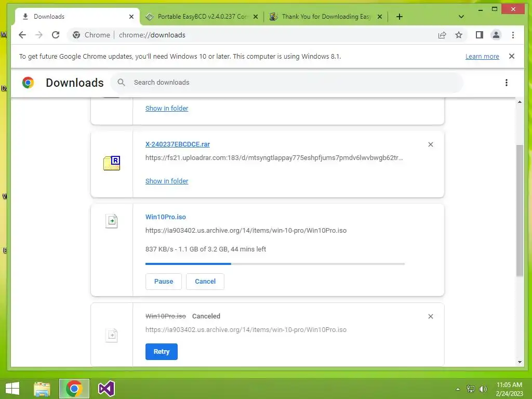Open a new tab with plus button

pyautogui.click(x=400, y=17)
